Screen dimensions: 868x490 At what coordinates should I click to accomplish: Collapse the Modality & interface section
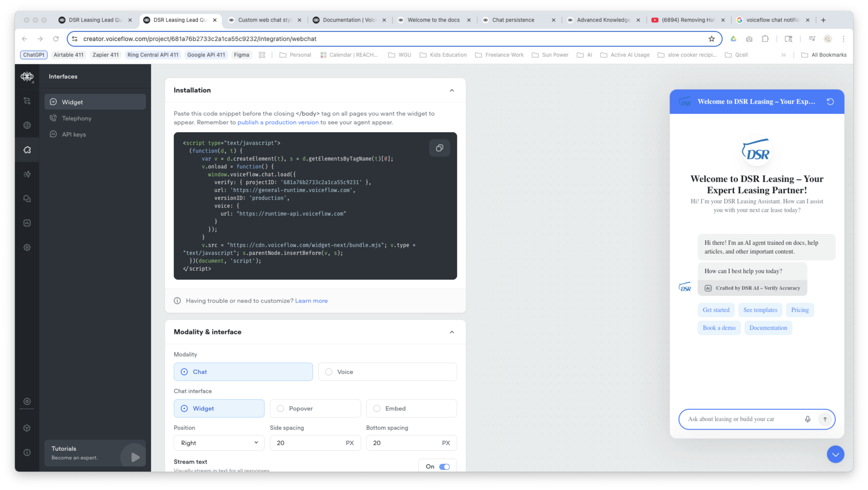[x=451, y=332]
